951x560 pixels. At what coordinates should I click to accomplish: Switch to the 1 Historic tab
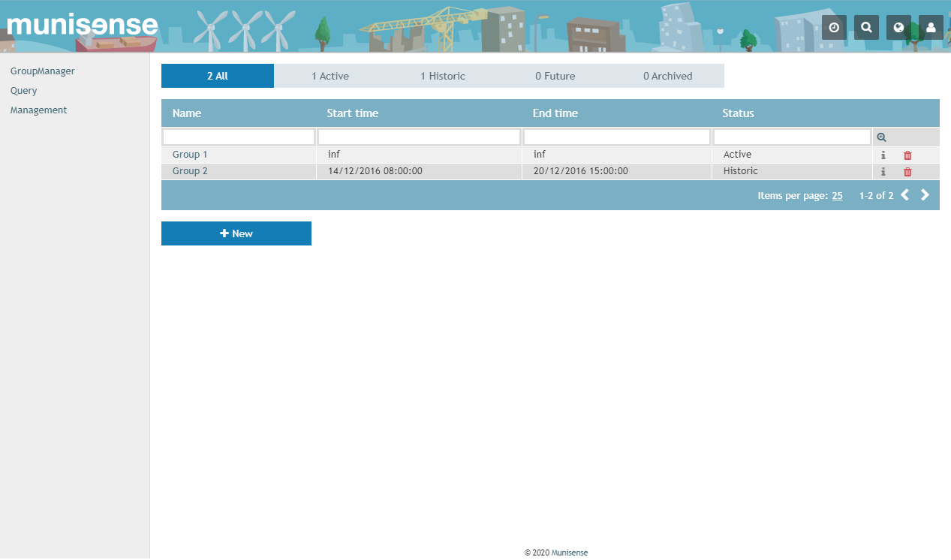tap(442, 75)
